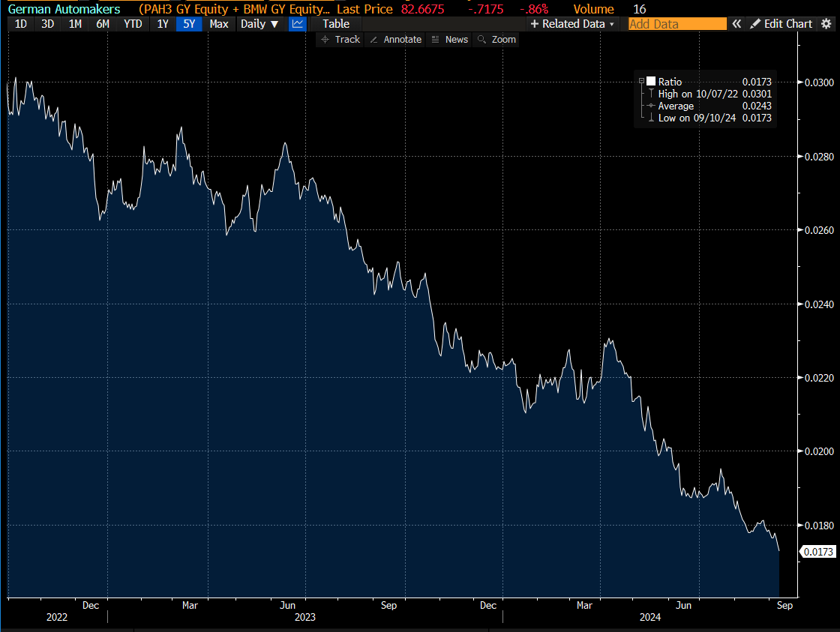This screenshot has height=632, width=840.
Task: Show the Max time range
Action: pos(219,24)
